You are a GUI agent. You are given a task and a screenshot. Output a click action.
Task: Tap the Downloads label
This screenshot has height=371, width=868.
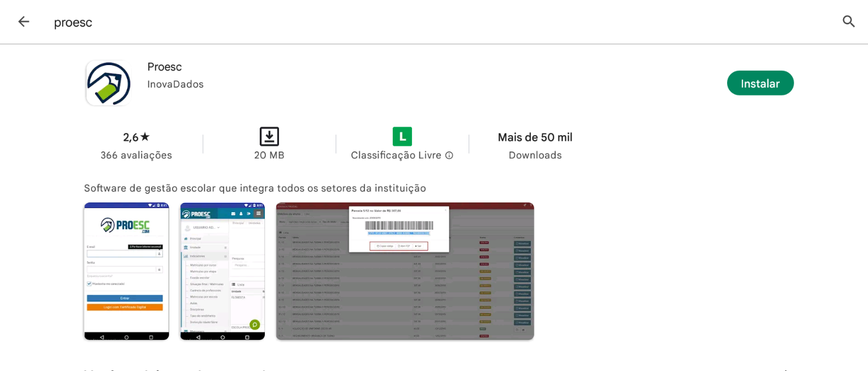pos(535,155)
